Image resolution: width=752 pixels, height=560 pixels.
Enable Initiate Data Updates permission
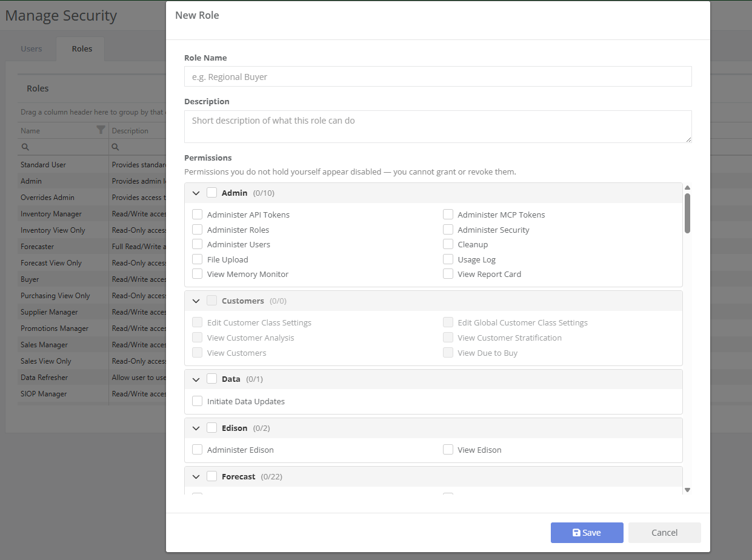coord(197,401)
